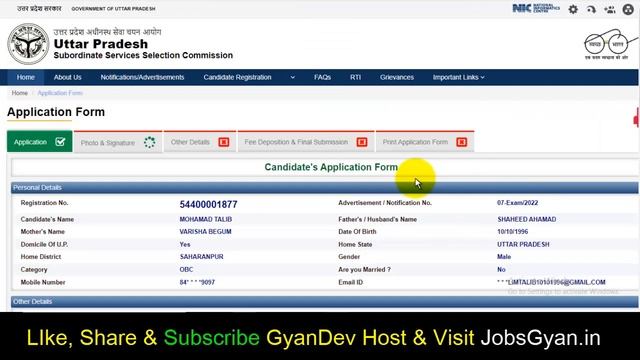Click red cross icon on Print Application Form
This screenshot has width=640, height=360.
[x=462, y=142]
